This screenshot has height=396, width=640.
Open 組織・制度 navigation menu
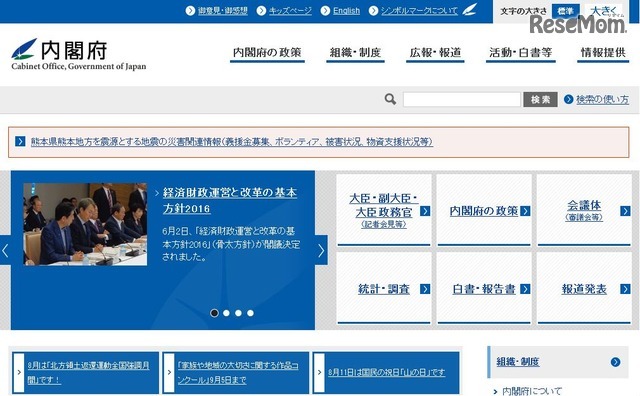click(x=355, y=53)
